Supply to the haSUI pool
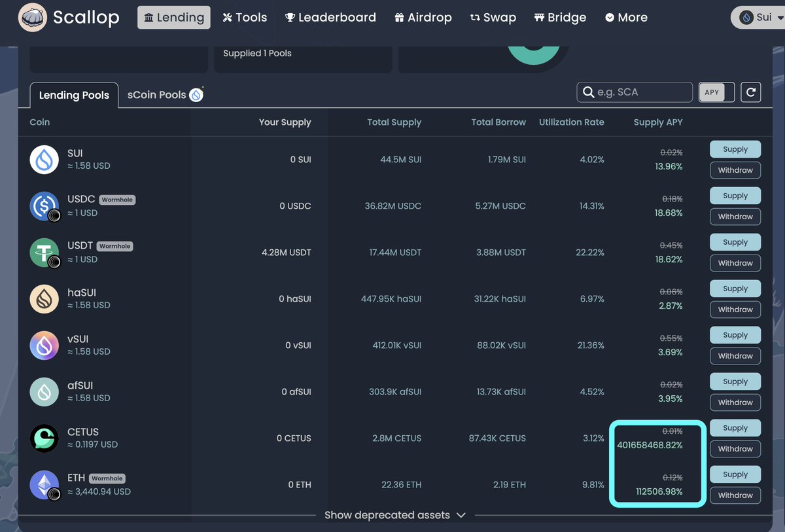 click(735, 289)
